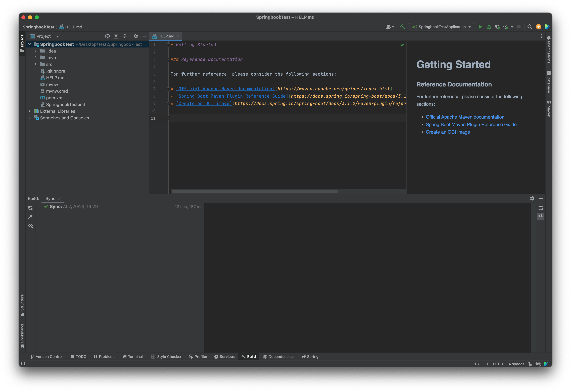The image size is (571, 392).
Task: Toggle read-only lock icon in status bar
Action: click(x=530, y=364)
